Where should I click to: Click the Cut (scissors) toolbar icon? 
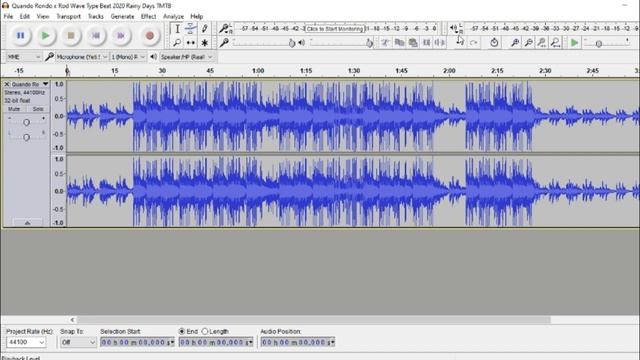(x=385, y=42)
